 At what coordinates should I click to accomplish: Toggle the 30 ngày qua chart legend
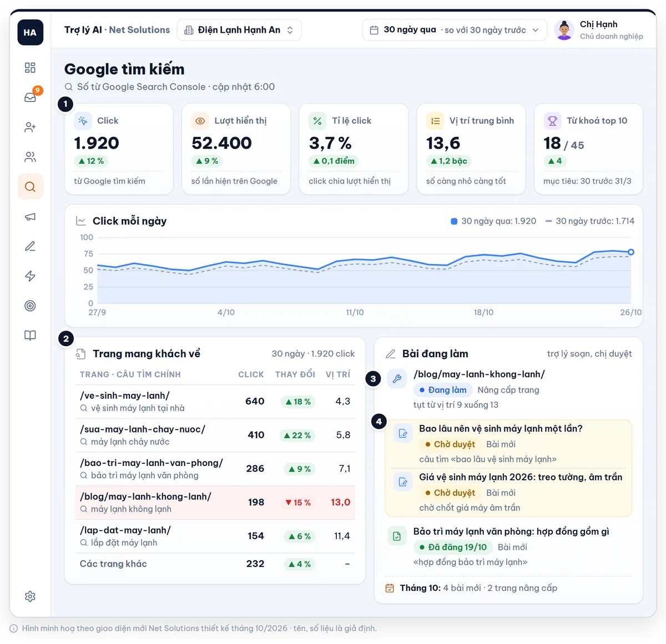[493, 221]
